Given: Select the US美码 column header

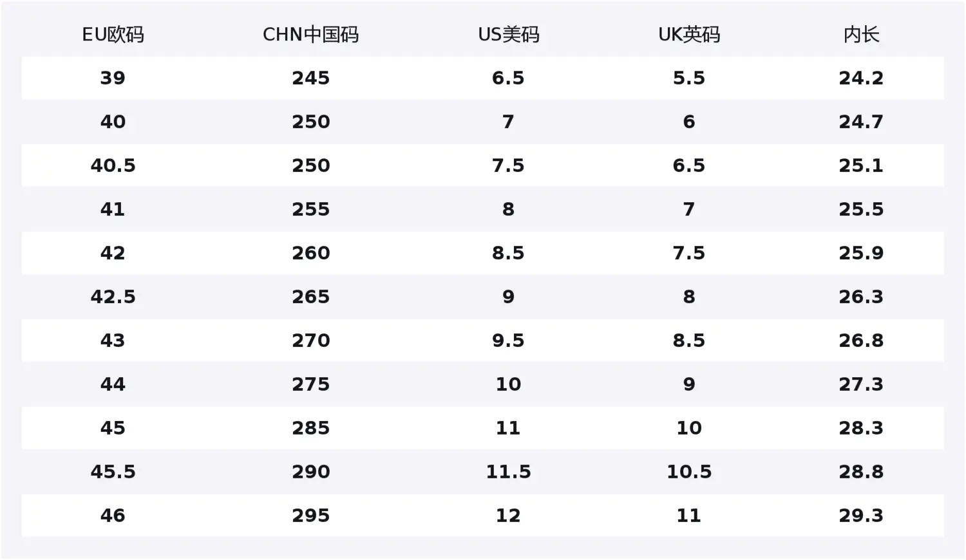Looking at the screenshot, I should coord(508,35).
